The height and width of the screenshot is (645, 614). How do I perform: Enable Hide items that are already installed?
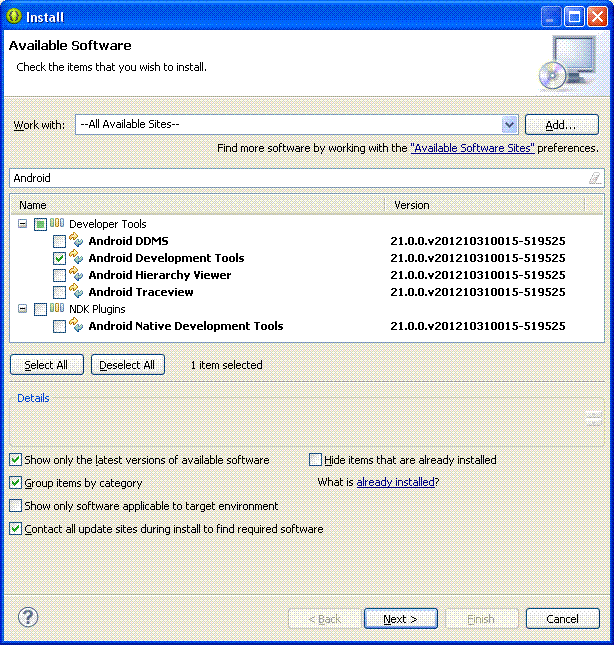tap(315, 459)
